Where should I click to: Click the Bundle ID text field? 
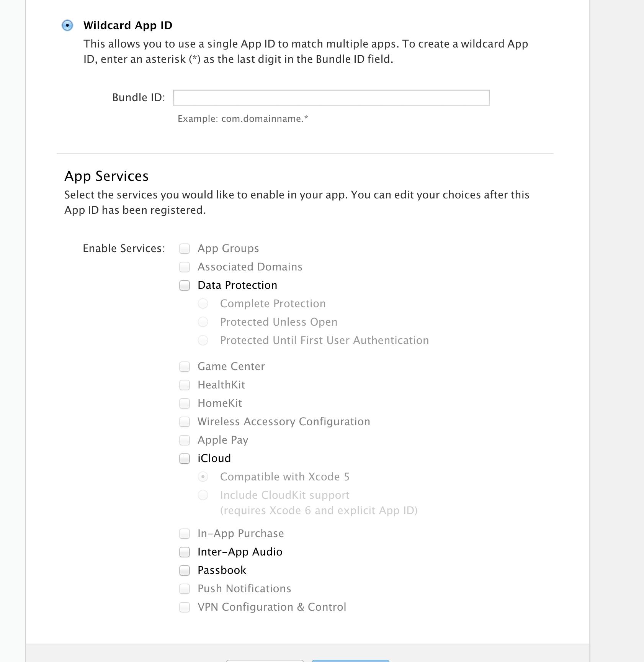point(331,98)
